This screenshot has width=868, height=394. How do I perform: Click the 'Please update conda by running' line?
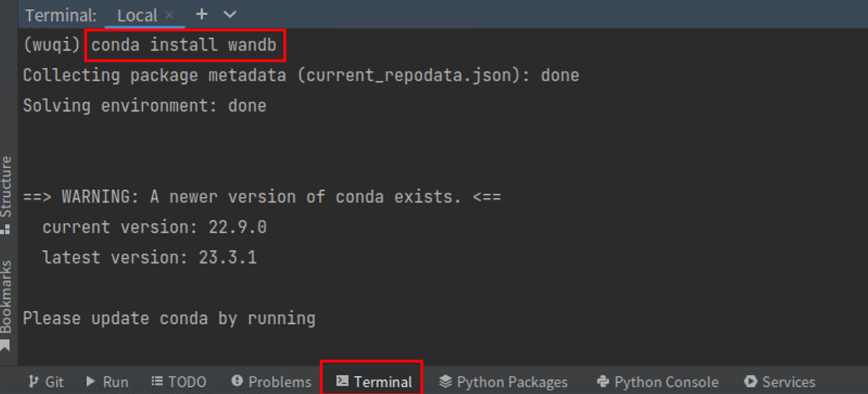169,318
